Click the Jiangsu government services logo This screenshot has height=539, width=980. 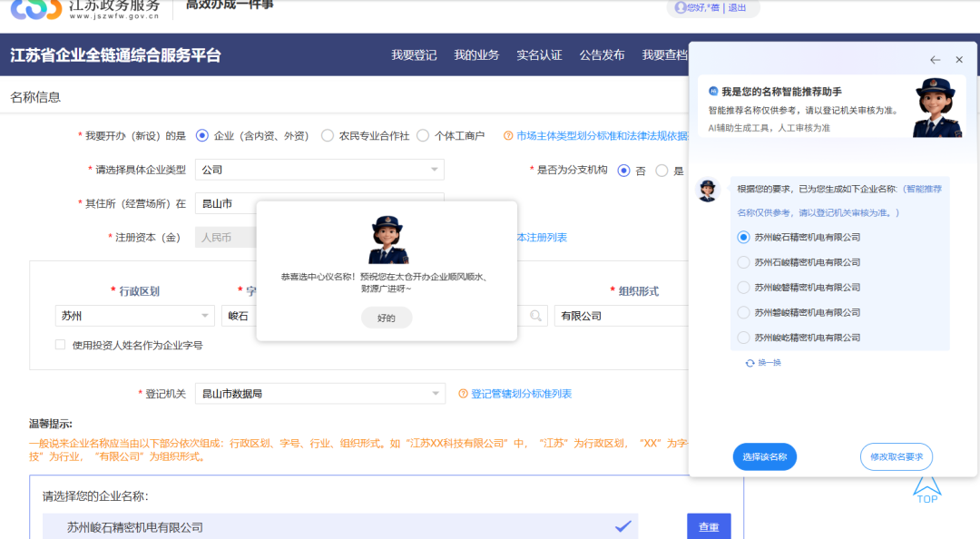36,7
